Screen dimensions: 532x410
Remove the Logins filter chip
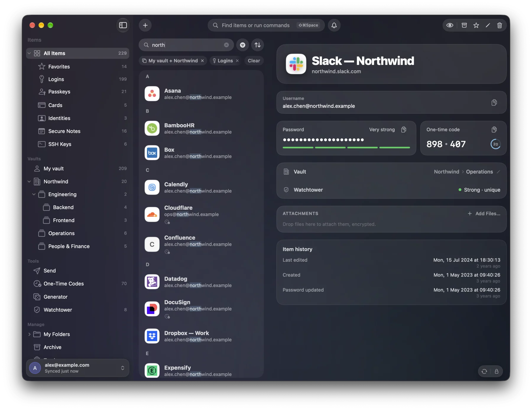(237, 61)
